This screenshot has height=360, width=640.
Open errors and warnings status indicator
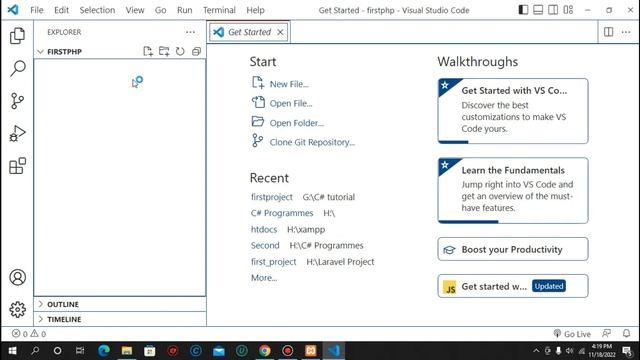[x=29, y=334]
